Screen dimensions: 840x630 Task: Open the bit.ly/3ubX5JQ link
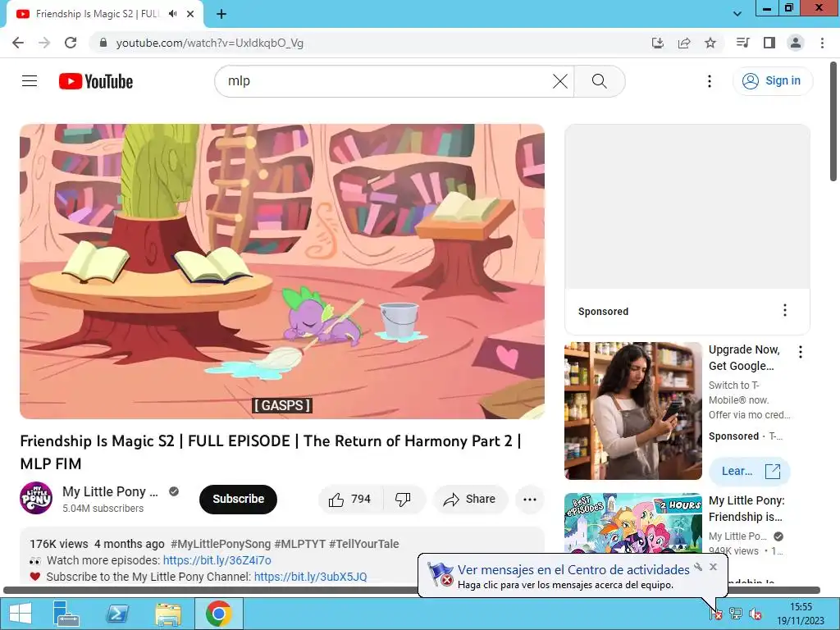click(311, 577)
